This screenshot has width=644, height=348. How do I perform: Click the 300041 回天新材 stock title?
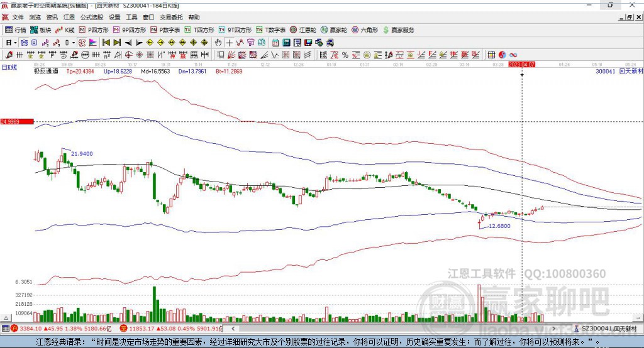[619, 71]
